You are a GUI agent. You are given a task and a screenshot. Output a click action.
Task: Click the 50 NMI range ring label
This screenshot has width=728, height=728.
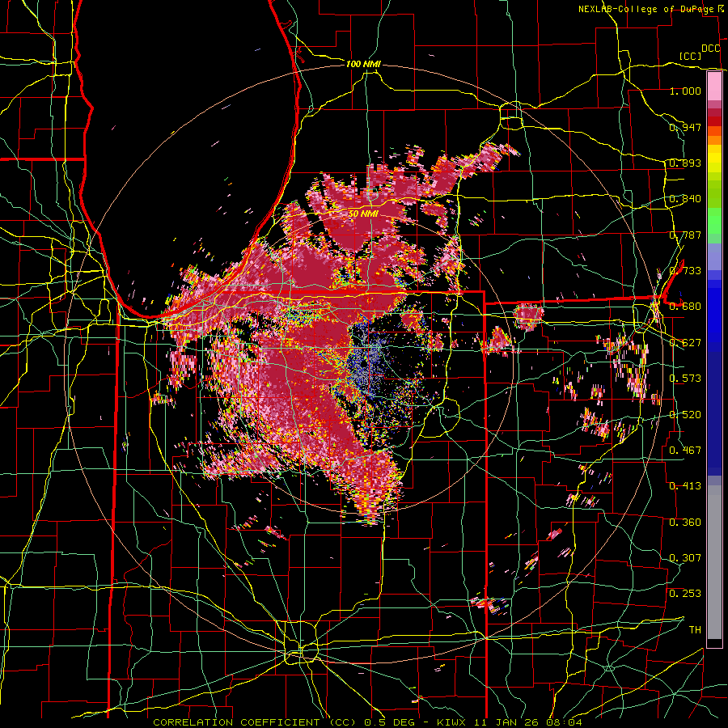[363, 214]
